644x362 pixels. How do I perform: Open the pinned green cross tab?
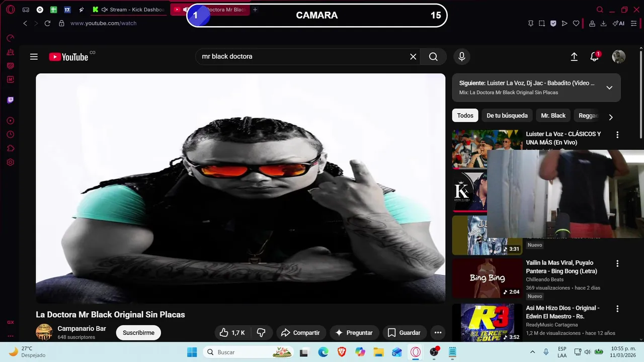point(53,10)
